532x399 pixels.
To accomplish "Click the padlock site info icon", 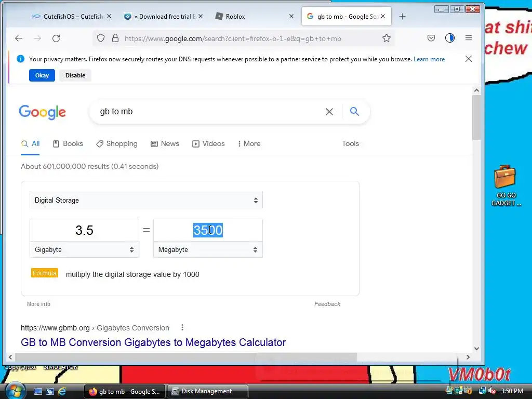I will pyautogui.click(x=115, y=38).
